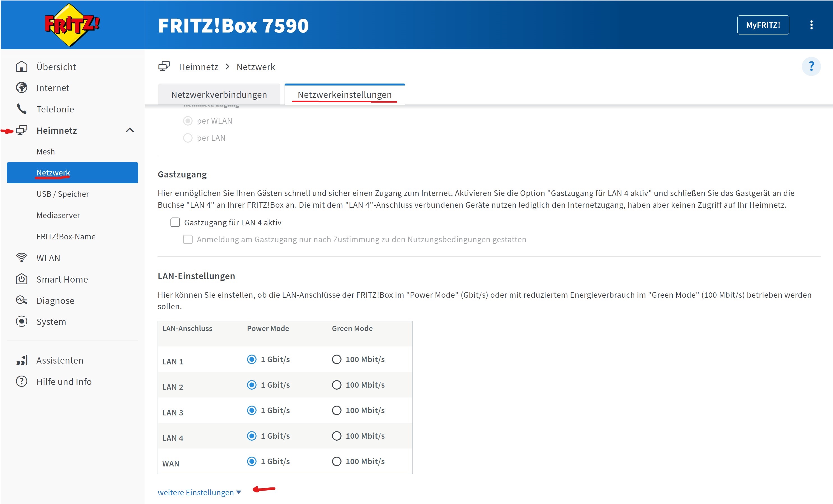Set LAN 2 to 100 Mbit/s
Image resolution: width=833 pixels, height=504 pixels.
[336, 385]
